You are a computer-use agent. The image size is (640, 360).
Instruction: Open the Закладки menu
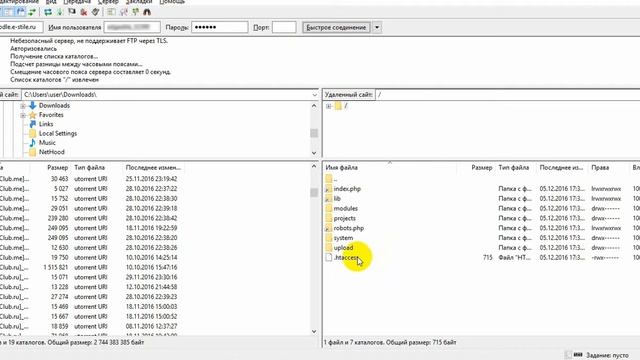(x=139, y=2)
